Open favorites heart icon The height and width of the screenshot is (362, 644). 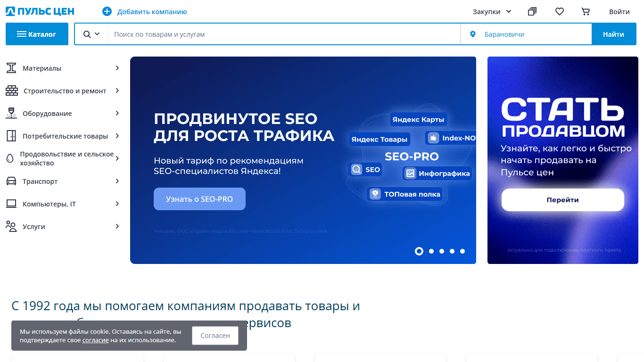560,12
